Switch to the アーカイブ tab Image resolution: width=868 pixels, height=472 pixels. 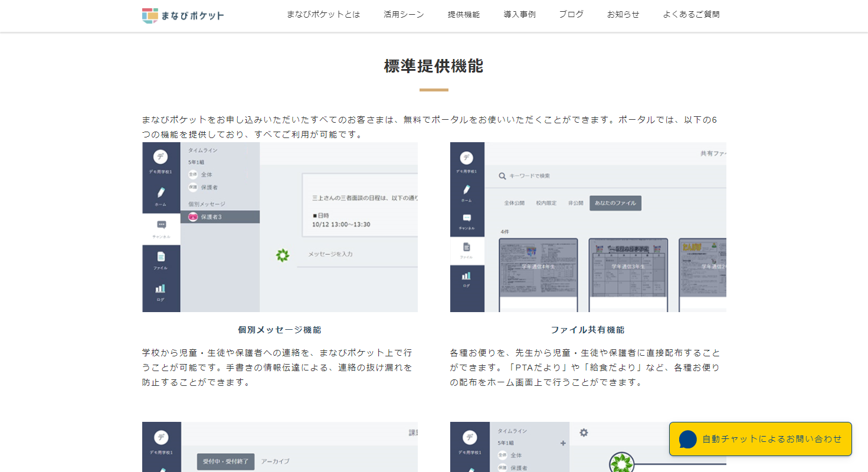[276, 461]
